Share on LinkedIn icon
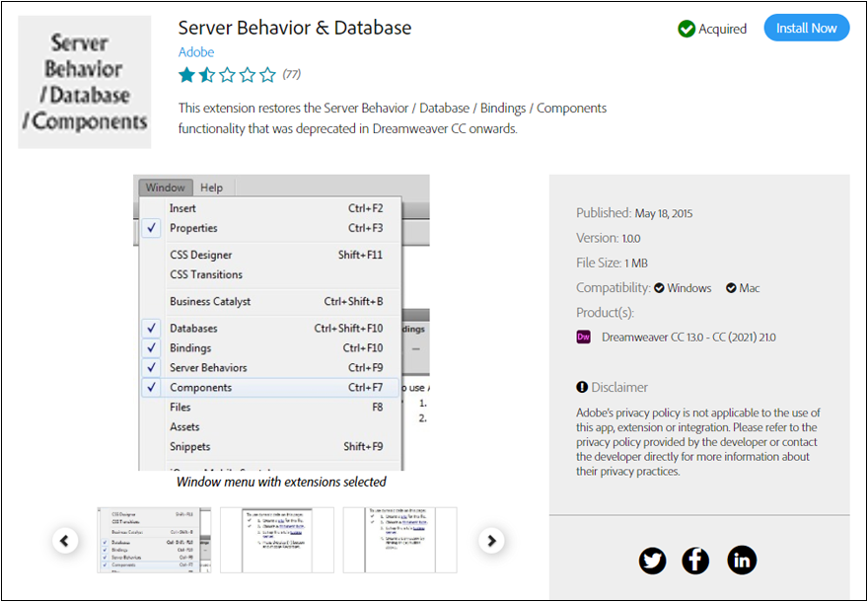Screen dimensions: 868x602 (742, 560)
